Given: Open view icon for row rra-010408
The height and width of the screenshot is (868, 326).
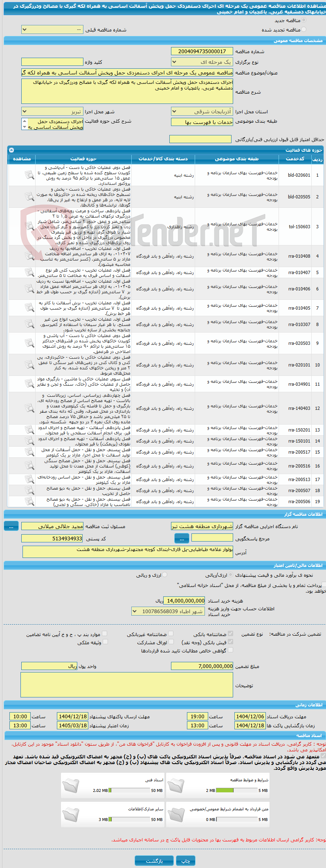Looking at the screenshot, I should pos(29,256).
